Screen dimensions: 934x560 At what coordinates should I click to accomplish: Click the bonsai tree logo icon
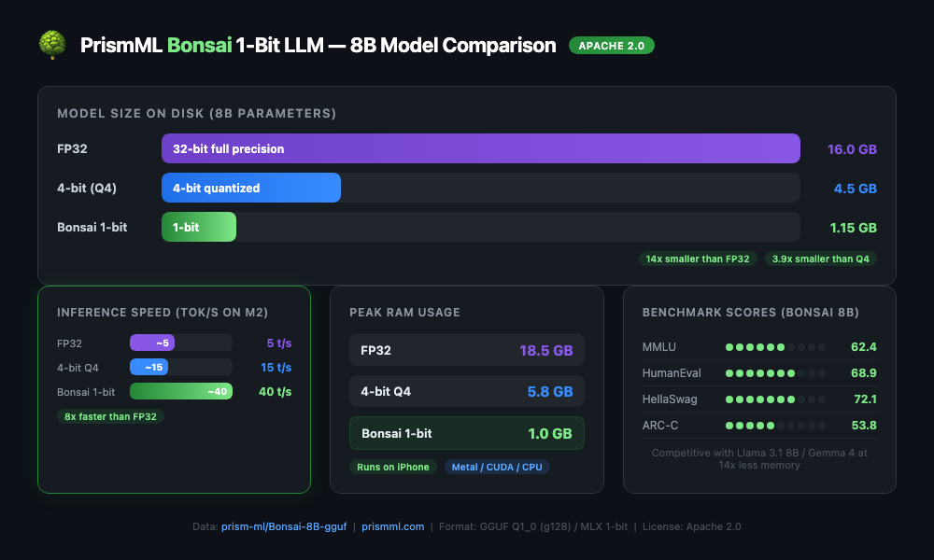(52, 45)
